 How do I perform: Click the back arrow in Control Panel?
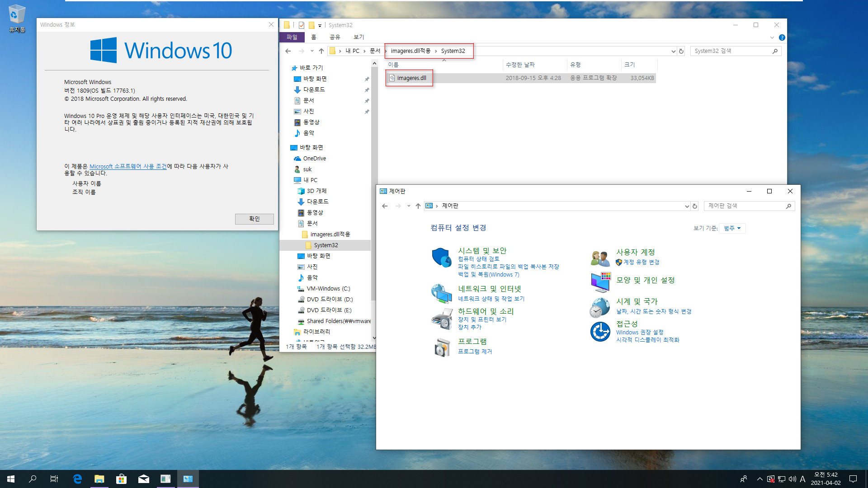pyautogui.click(x=385, y=206)
